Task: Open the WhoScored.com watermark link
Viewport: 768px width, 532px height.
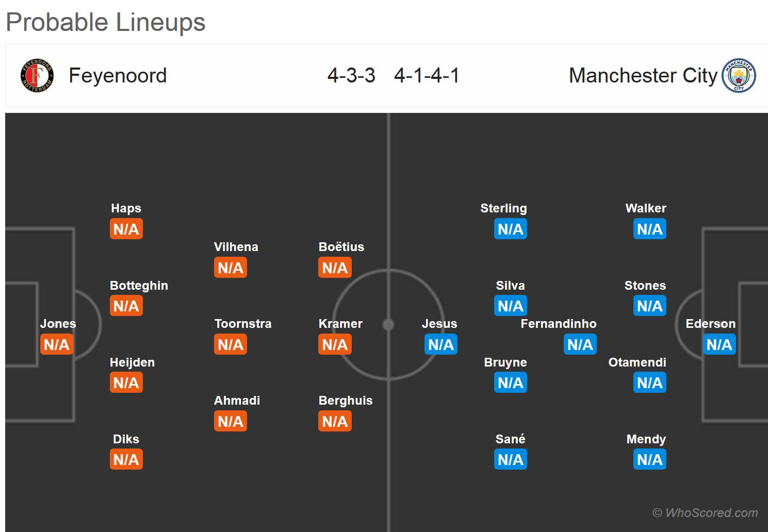Action: (705, 513)
